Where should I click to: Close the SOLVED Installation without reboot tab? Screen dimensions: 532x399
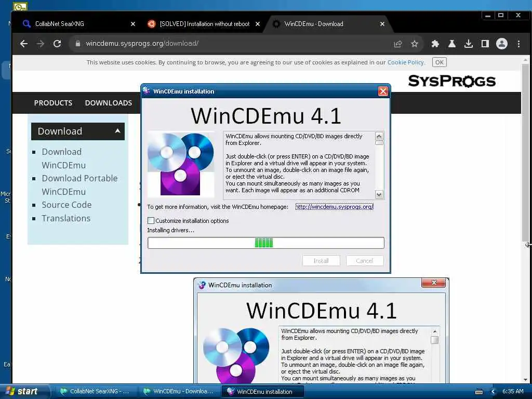point(258,24)
